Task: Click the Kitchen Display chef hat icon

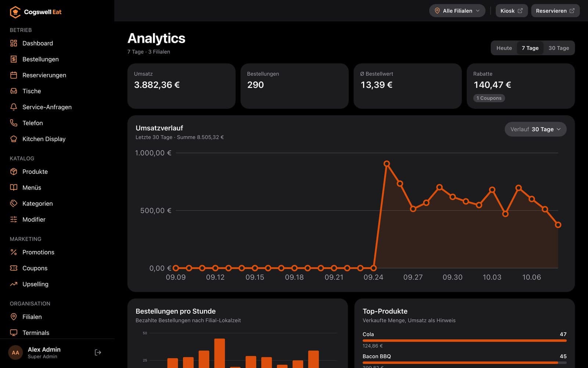Action: (14, 139)
